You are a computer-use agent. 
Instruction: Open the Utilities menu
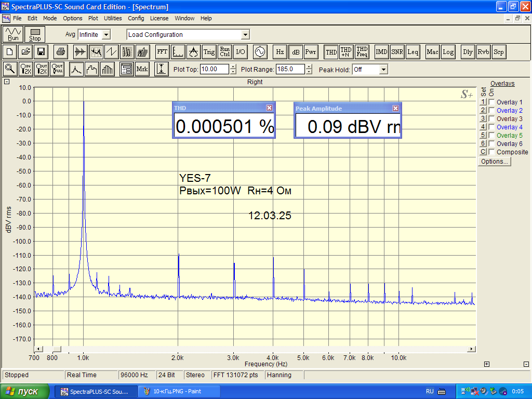point(113,18)
